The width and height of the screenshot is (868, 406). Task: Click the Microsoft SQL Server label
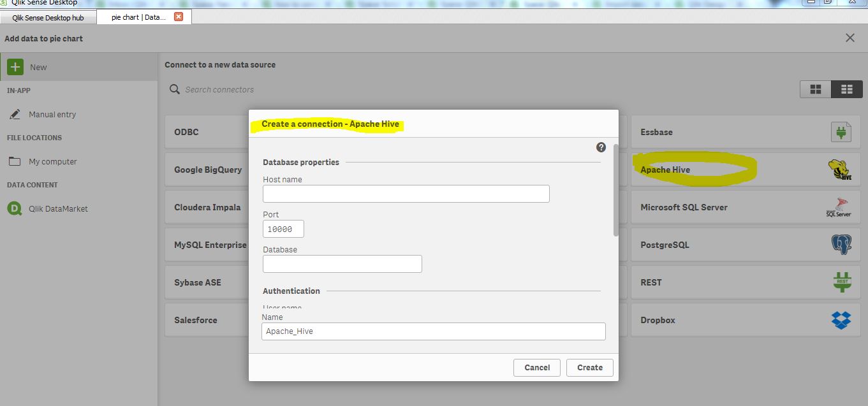tap(684, 207)
